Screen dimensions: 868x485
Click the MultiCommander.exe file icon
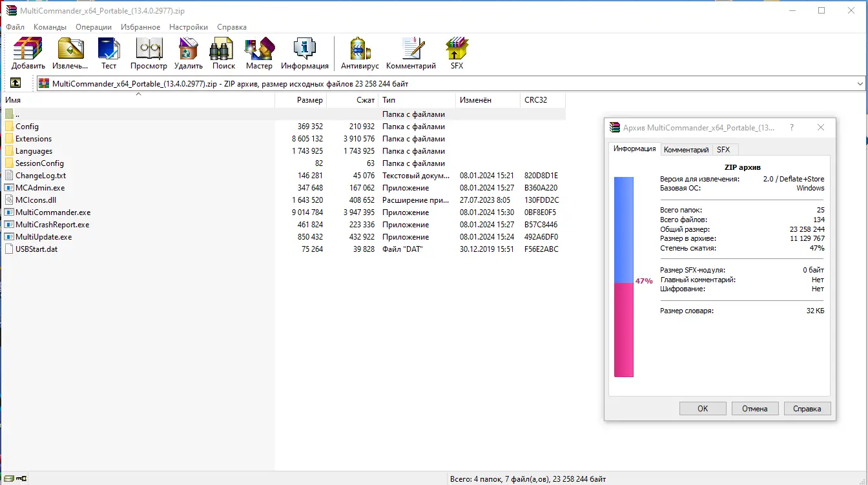(x=9, y=212)
